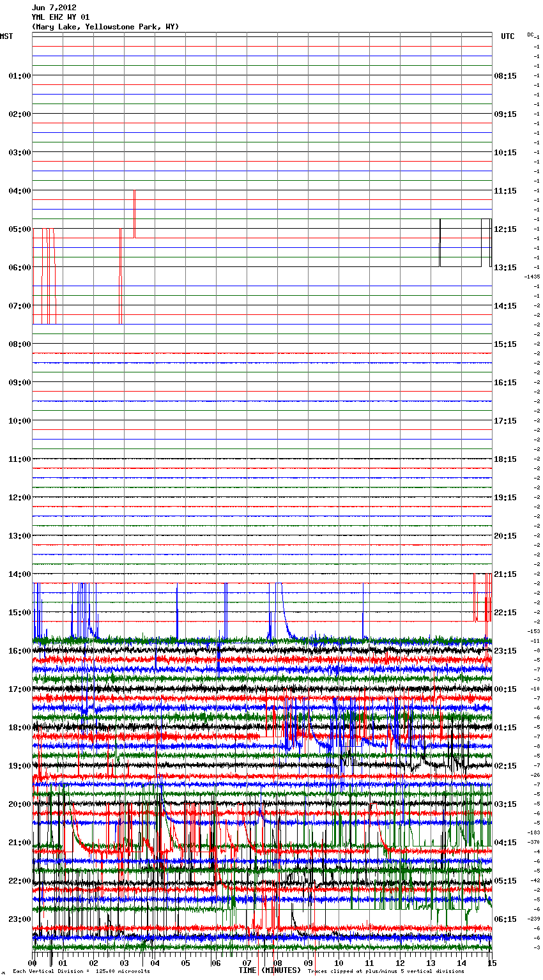Viewport: 543px width, 980px height.
Task: Click the 'DC' column header
Action: [530, 34]
